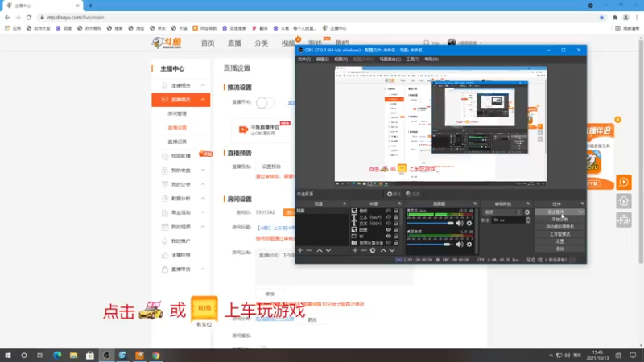
Task: Toggle visibility eye of 视频采集设备 source
Action: (388, 243)
